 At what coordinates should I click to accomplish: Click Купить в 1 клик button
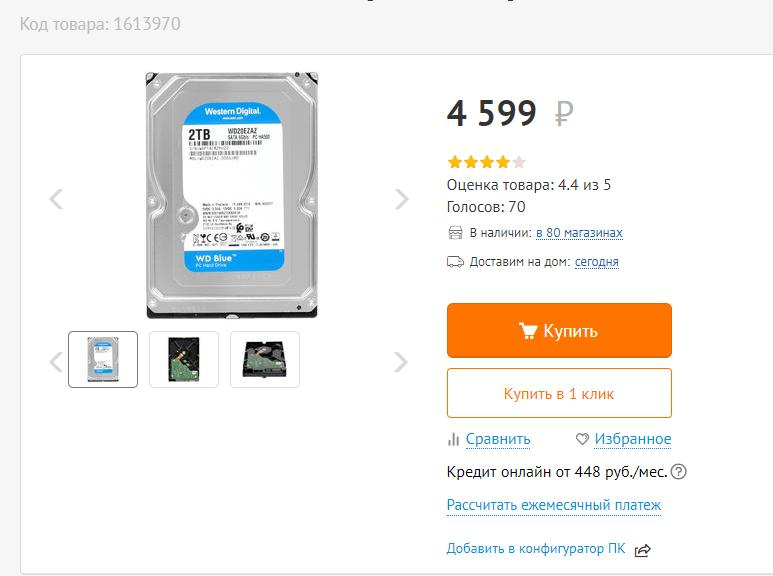click(559, 393)
